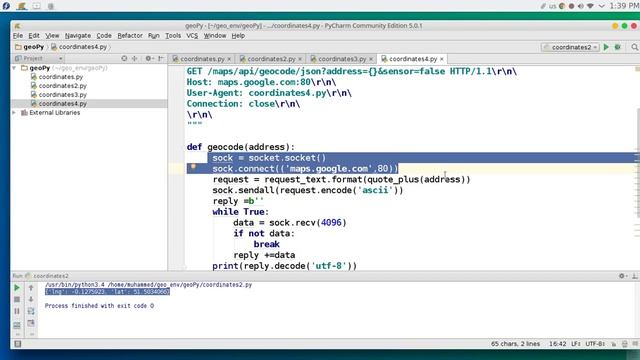Close the coordinates4.py editor tab
This screenshot has height=360, width=640.
click(442, 59)
